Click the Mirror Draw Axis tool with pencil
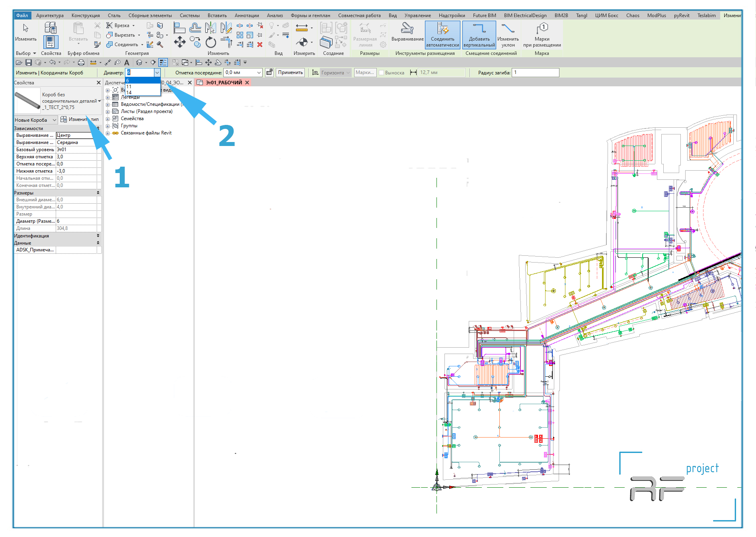 point(226,27)
